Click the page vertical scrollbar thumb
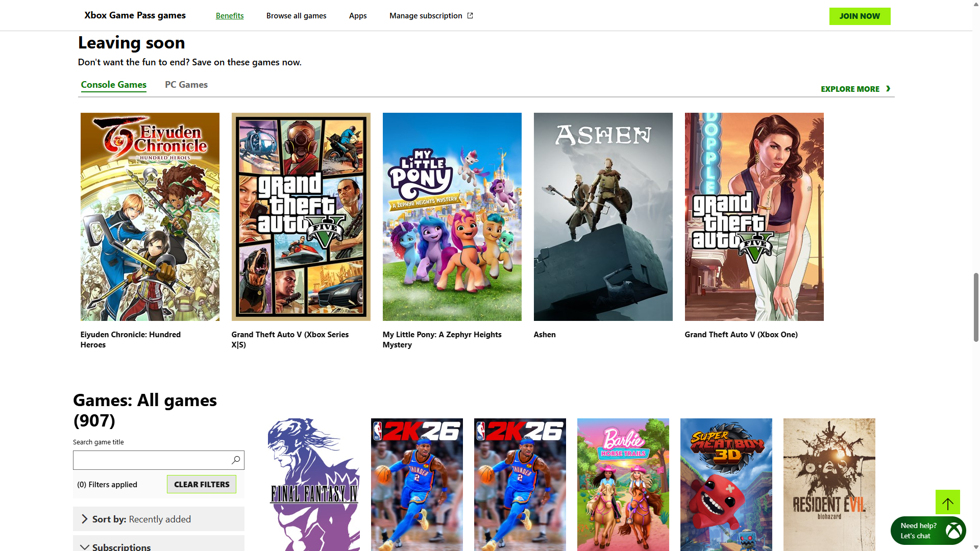Image resolution: width=980 pixels, height=551 pixels. click(976, 307)
